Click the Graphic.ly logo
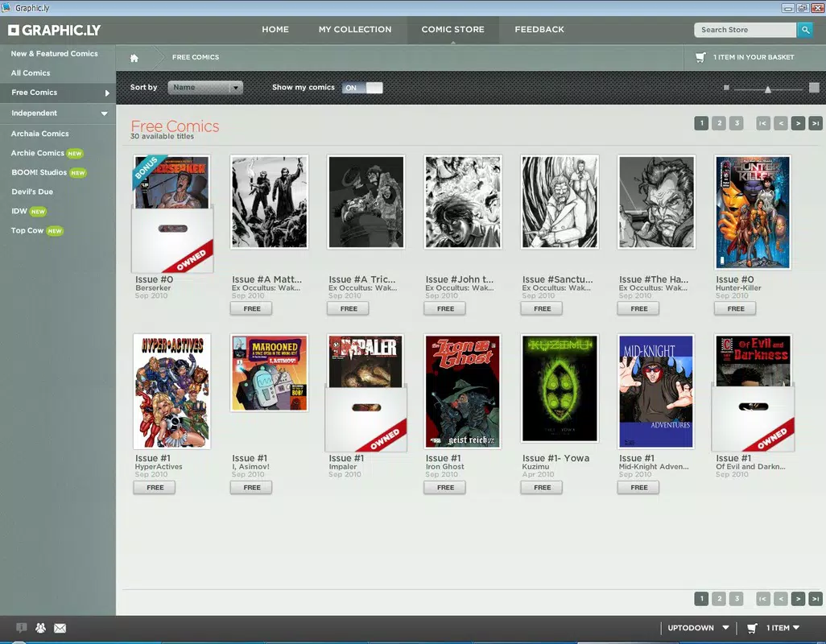Screen dimensions: 826x644 (54, 30)
